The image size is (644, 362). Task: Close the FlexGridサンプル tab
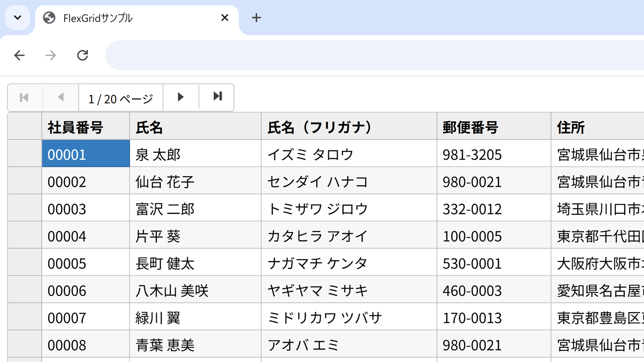224,17
